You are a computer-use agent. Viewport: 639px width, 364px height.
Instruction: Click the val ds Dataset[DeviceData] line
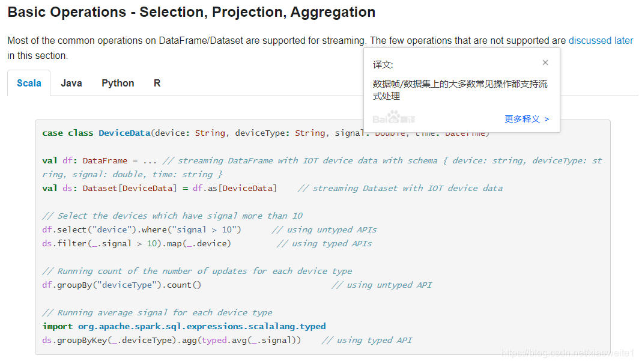pos(159,188)
